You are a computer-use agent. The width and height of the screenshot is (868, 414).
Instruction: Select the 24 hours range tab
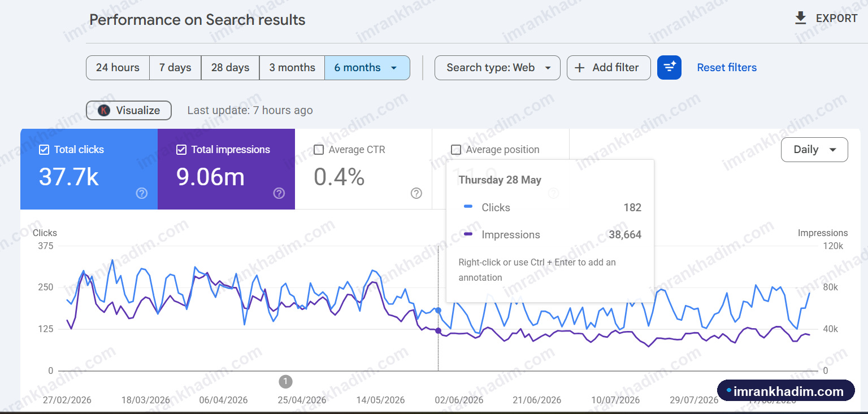pyautogui.click(x=118, y=68)
